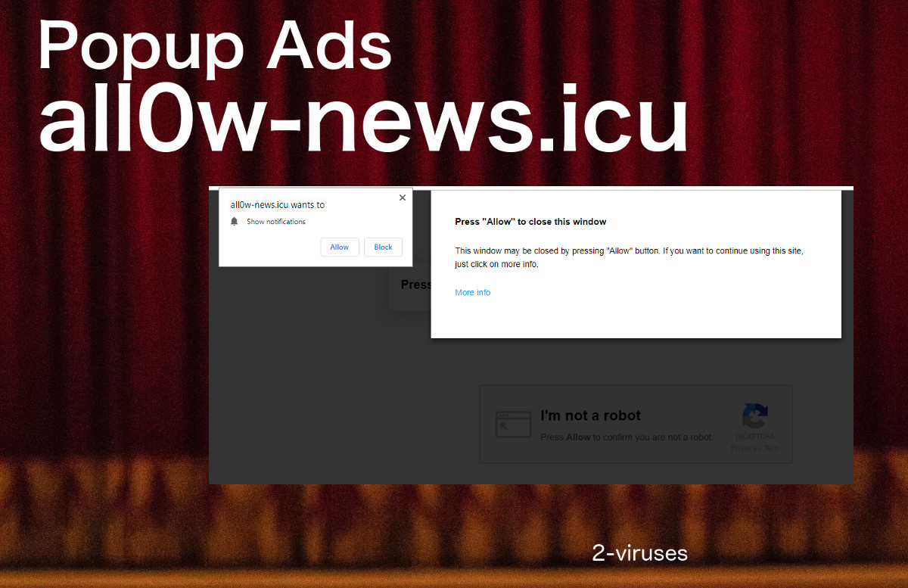
Task: Open the More info link
Action: point(472,292)
